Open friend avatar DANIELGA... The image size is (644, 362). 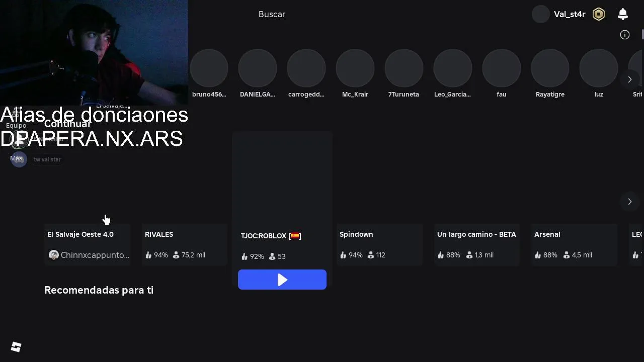pyautogui.click(x=258, y=68)
